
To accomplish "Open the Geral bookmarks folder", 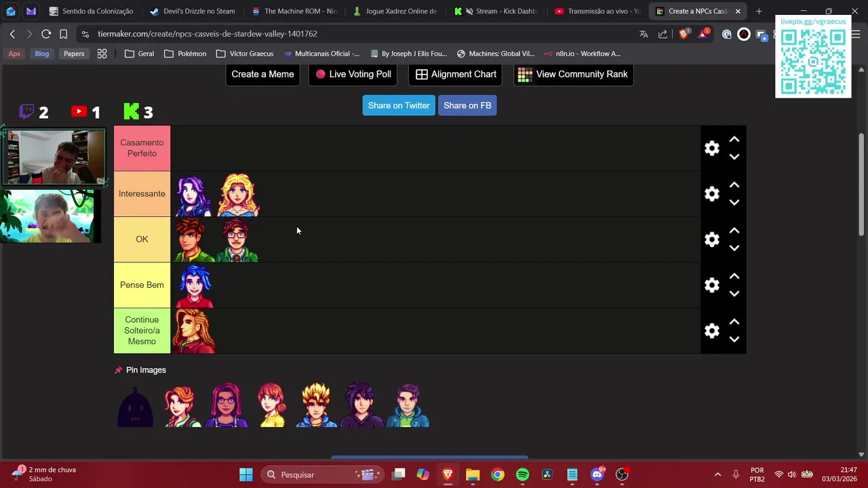I will (139, 54).
